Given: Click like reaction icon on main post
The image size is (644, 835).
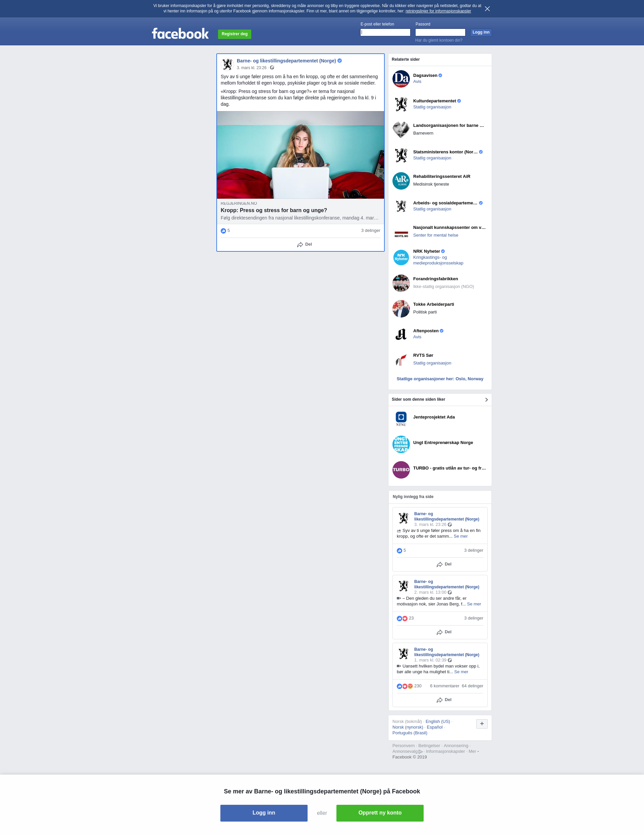Looking at the screenshot, I should pyautogui.click(x=223, y=231).
